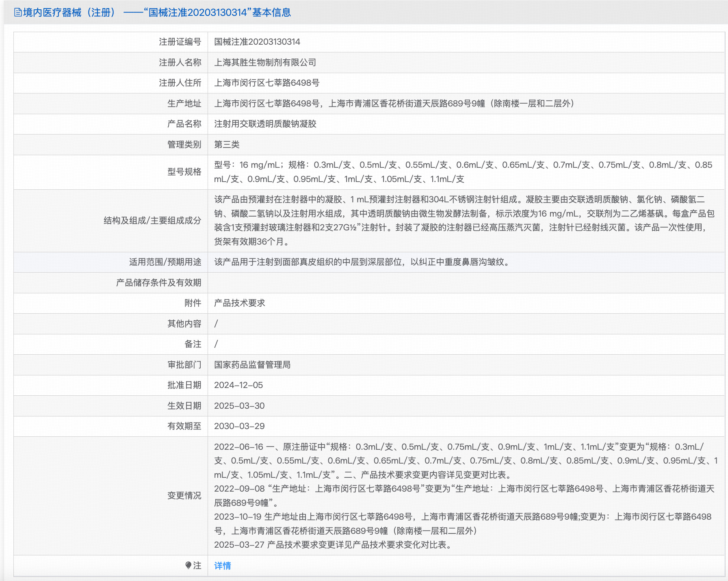
Task: Click the registrant name 上海其胜生物制剂有限公司
Action: [265, 62]
